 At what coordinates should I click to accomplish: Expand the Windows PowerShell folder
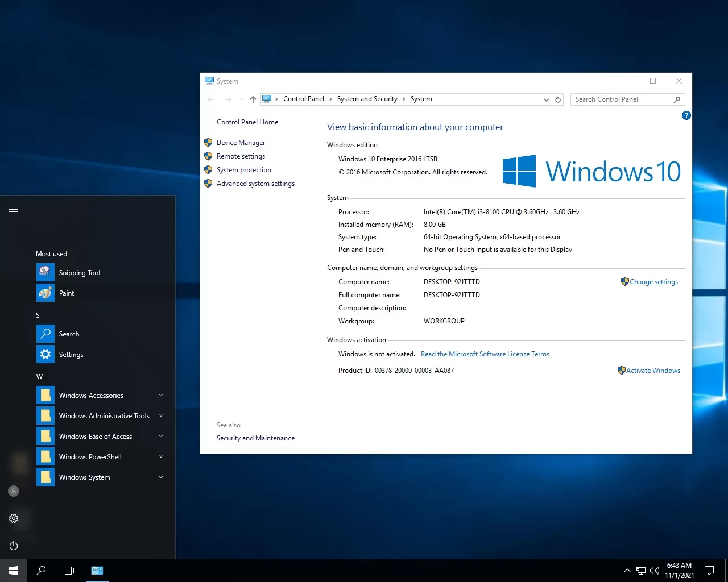(90, 457)
